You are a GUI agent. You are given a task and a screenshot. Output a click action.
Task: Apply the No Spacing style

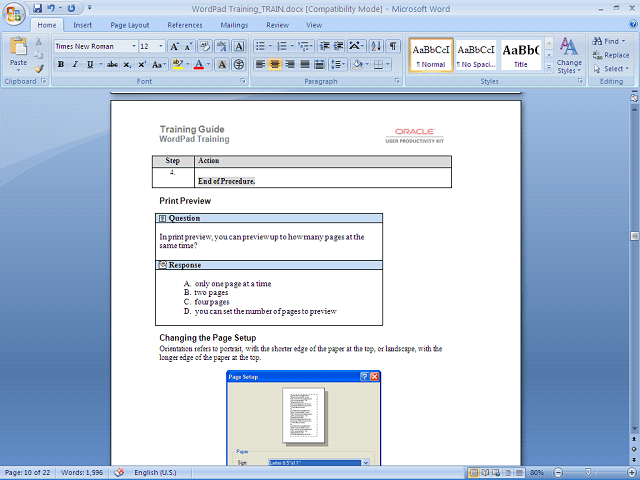click(x=476, y=56)
